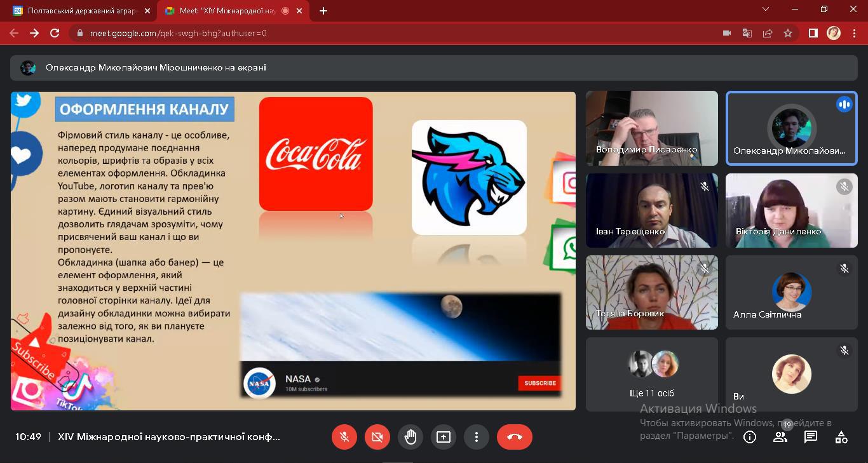The height and width of the screenshot is (463, 868).
Task: Open the browser side panel
Action: 813,33
